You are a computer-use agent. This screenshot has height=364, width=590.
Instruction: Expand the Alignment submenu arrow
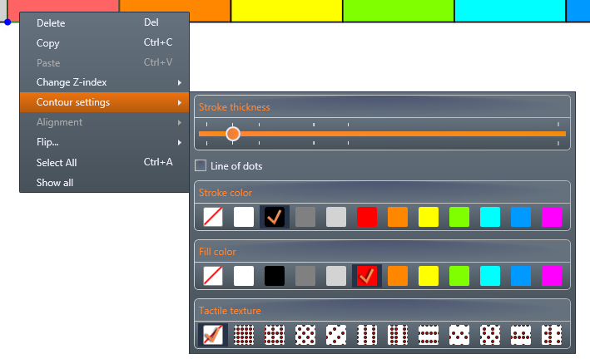pyautogui.click(x=180, y=122)
